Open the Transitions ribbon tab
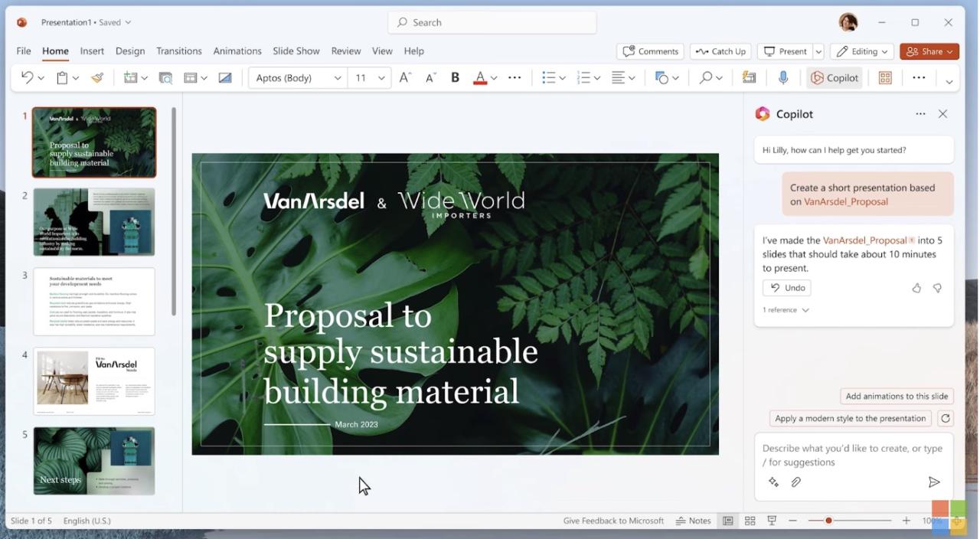Screen dimensions: 980x539 pos(178,51)
